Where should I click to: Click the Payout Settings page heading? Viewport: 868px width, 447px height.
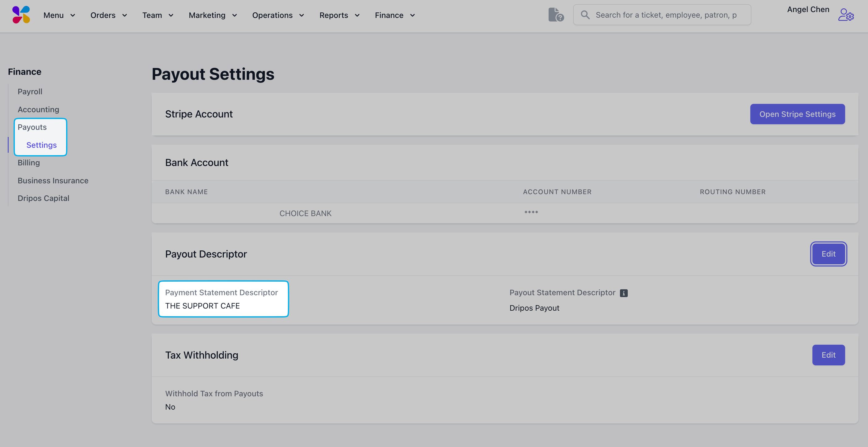[x=213, y=74]
